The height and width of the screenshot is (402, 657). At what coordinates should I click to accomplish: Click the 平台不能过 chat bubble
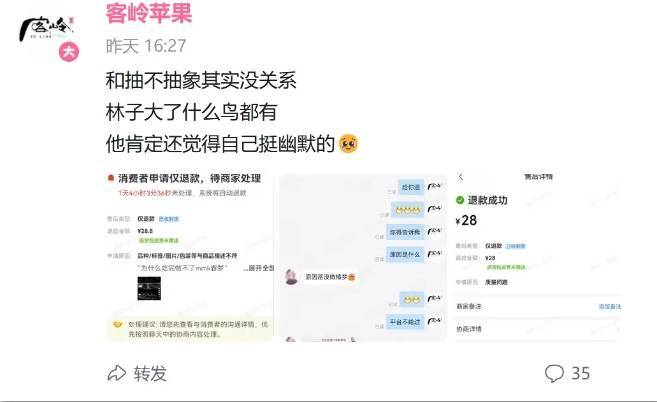(405, 322)
